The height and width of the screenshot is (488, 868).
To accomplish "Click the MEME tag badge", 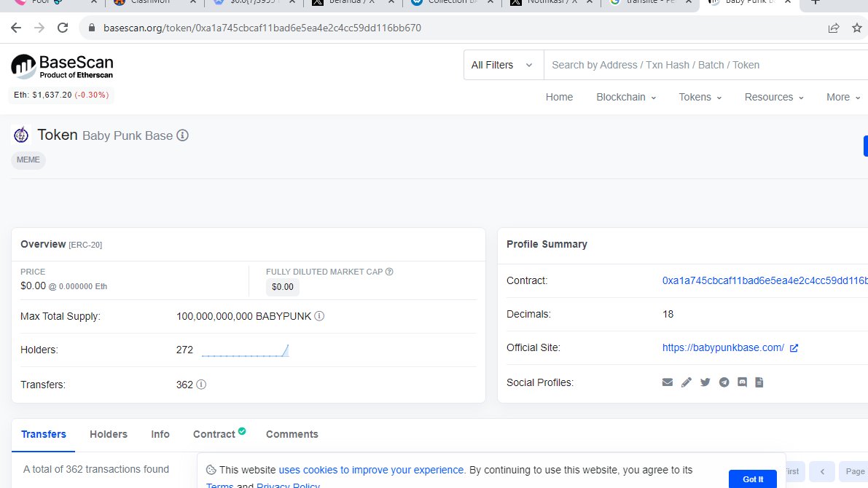I will click(28, 160).
